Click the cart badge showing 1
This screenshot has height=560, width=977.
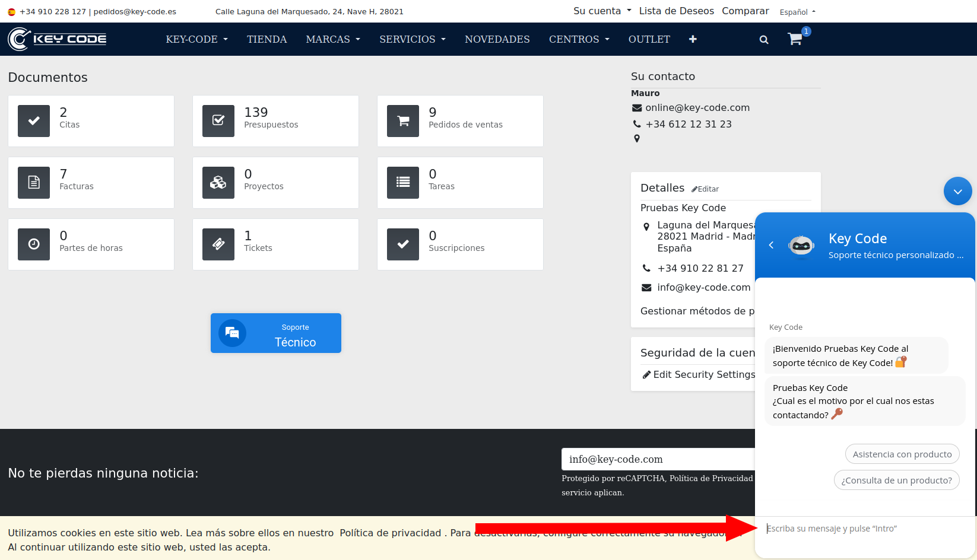click(806, 31)
